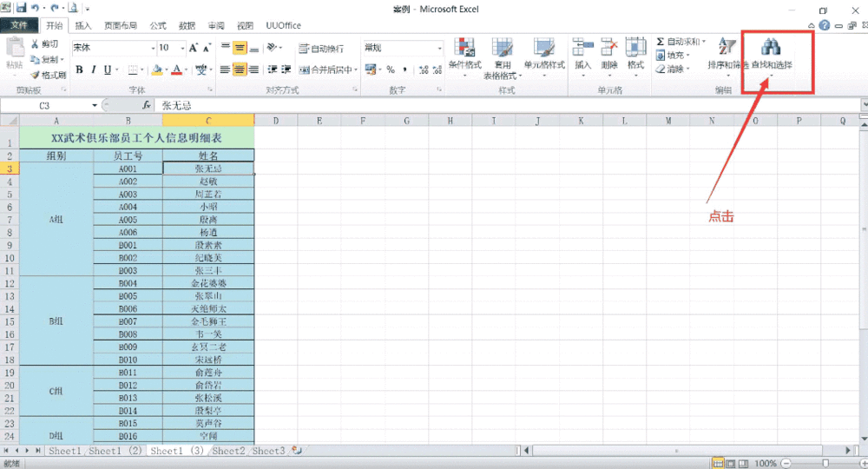The width and height of the screenshot is (868, 469).
Task: Click the fill color paint bucket swatch
Action: 156,69
